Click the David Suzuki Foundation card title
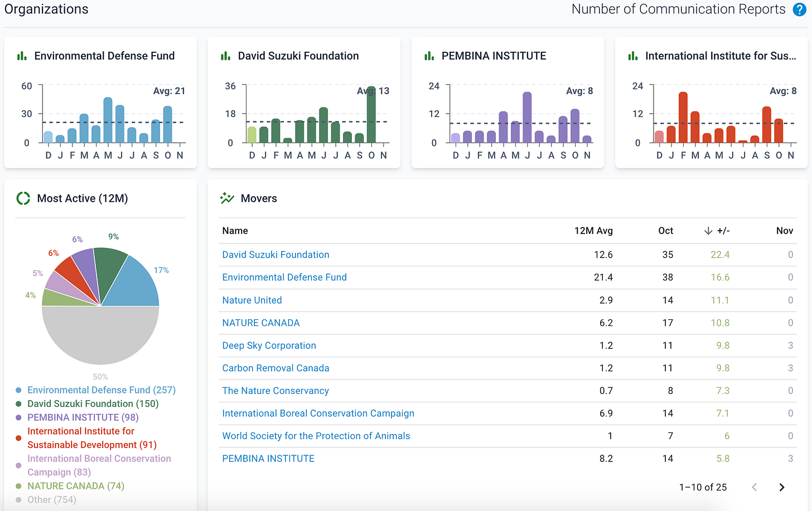The image size is (812, 511). (x=298, y=56)
